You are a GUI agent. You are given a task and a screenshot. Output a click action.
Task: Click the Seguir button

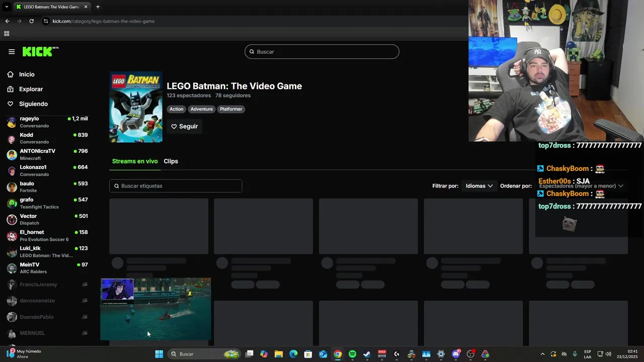click(x=184, y=127)
